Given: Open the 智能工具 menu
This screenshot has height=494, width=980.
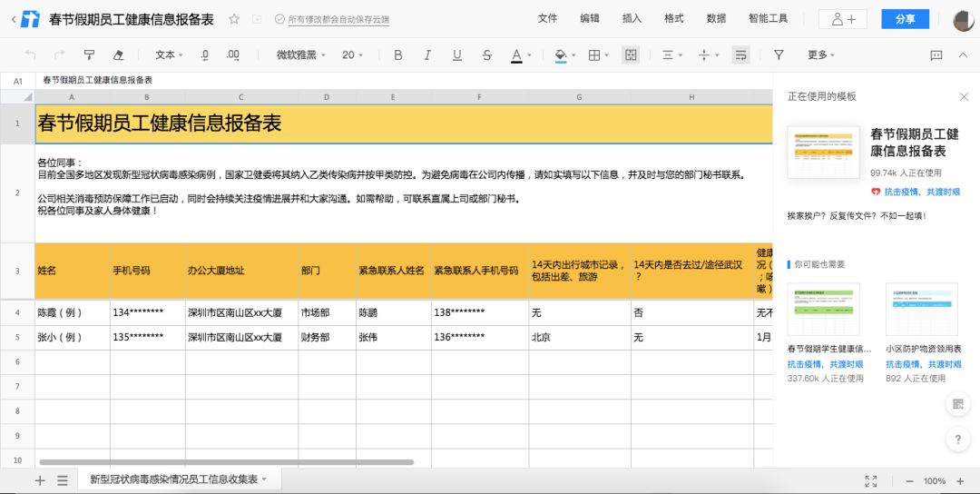Looking at the screenshot, I should (x=769, y=19).
